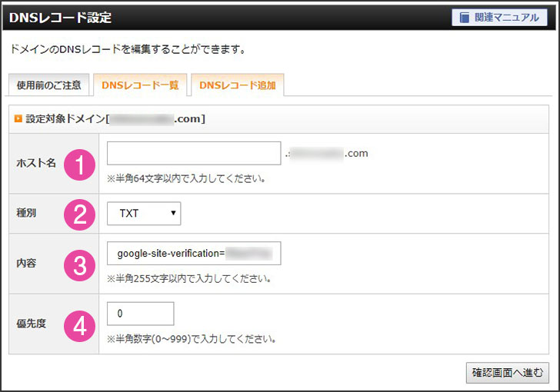Focus the ホスト名 text input field
Viewport: 560px width, 392px height.
pos(194,154)
